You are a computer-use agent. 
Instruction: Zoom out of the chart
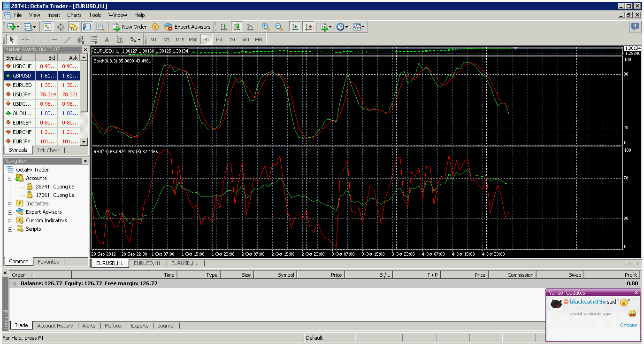click(279, 27)
